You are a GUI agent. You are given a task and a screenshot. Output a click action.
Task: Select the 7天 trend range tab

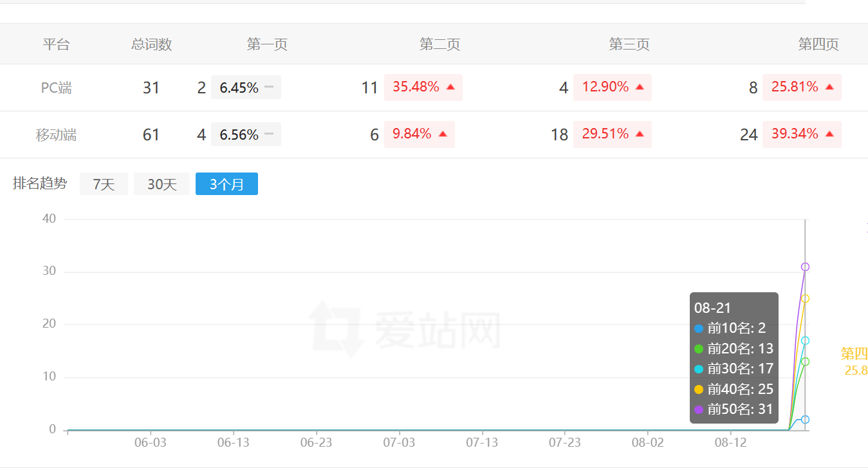coord(104,184)
